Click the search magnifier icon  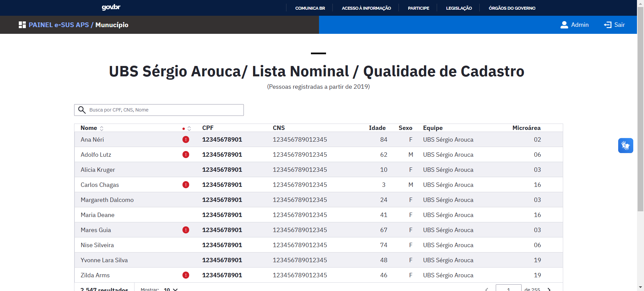(82, 110)
